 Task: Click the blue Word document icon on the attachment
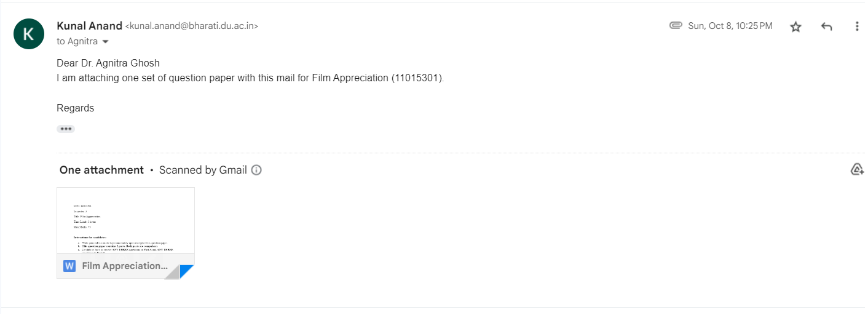click(x=69, y=266)
